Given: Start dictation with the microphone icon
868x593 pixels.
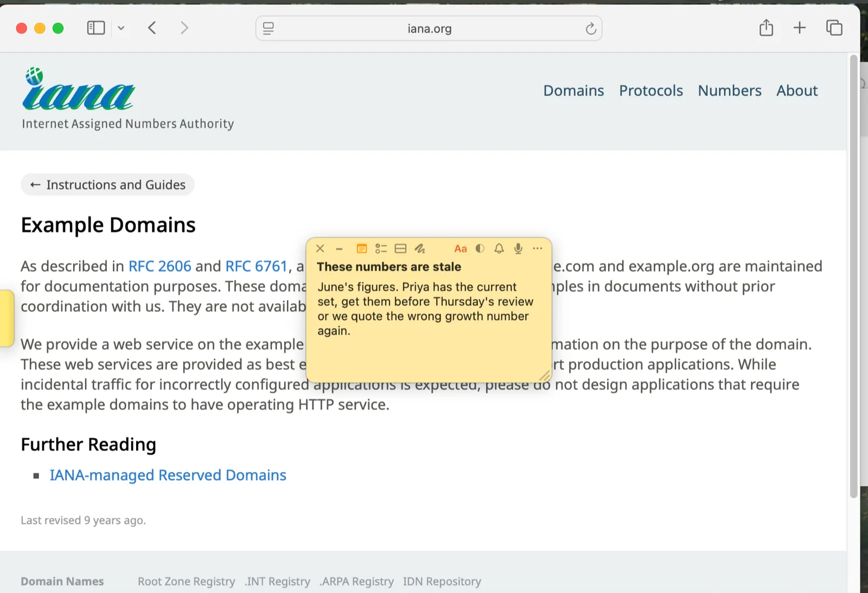Looking at the screenshot, I should tap(518, 248).
